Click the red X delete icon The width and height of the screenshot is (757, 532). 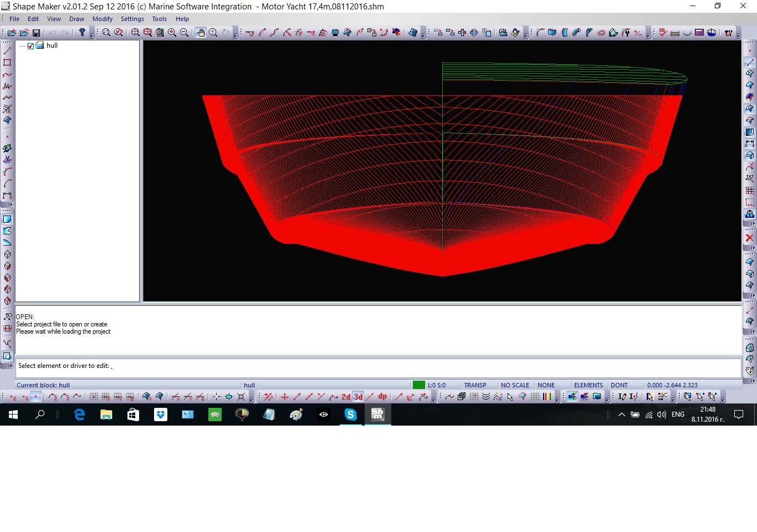coord(749,238)
